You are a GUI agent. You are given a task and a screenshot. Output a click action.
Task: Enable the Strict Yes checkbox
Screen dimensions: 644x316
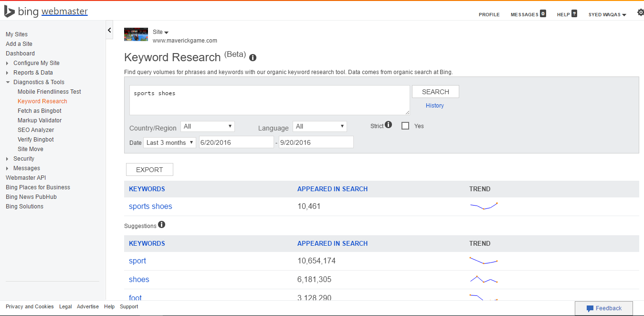pyautogui.click(x=405, y=126)
